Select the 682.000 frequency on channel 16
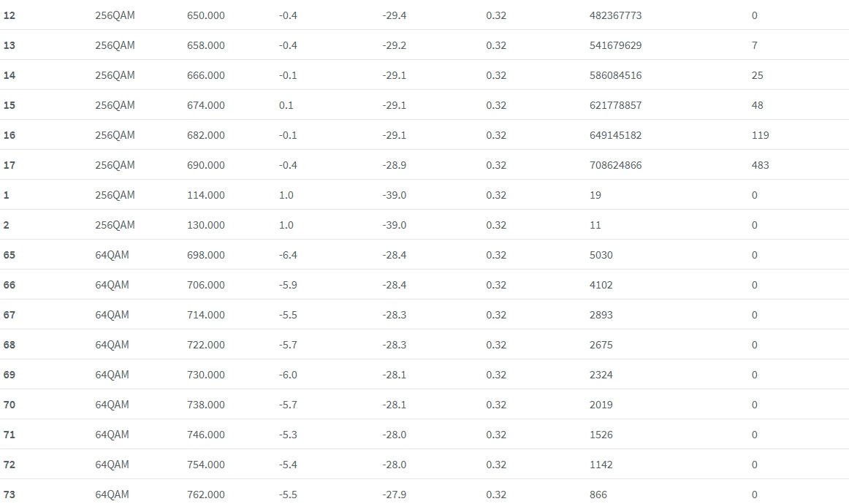This screenshot has width=849, height=504. tap(206, 135)
